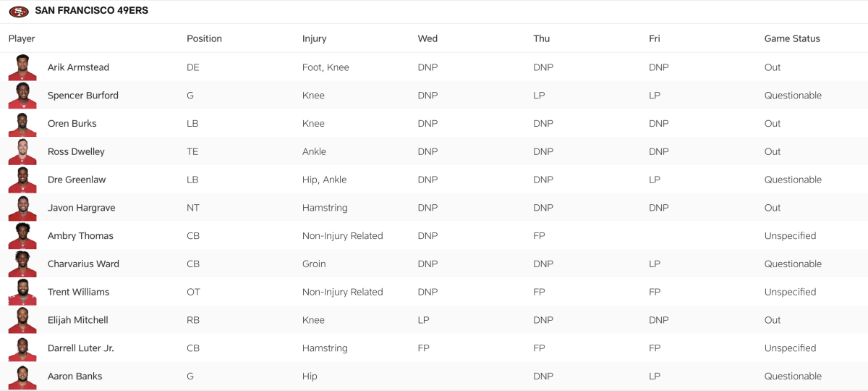Click the Position column header

point(204,38)
